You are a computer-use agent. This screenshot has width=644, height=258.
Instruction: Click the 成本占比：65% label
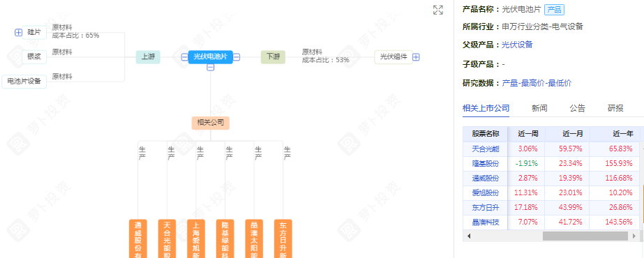coord(75,36)
